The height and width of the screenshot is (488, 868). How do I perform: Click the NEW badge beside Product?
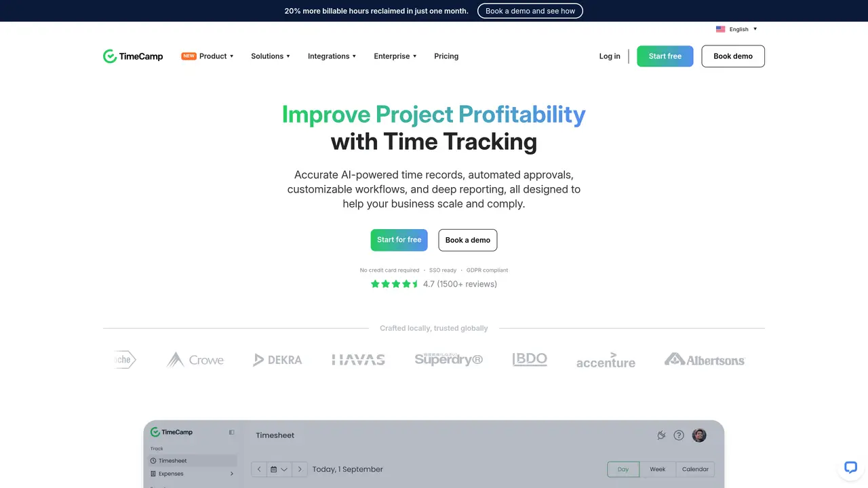(189, 56)
